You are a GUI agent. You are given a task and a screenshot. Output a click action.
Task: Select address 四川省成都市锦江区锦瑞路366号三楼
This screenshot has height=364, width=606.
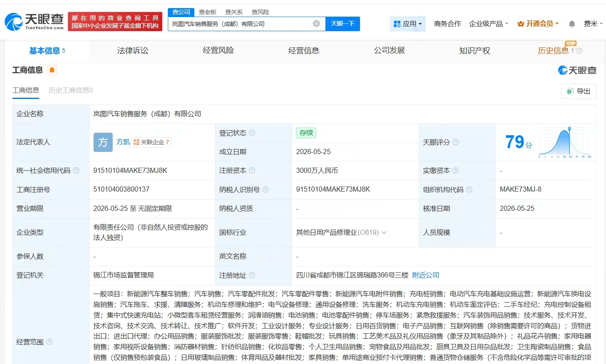pyautogui.click(x=352, y=275)
